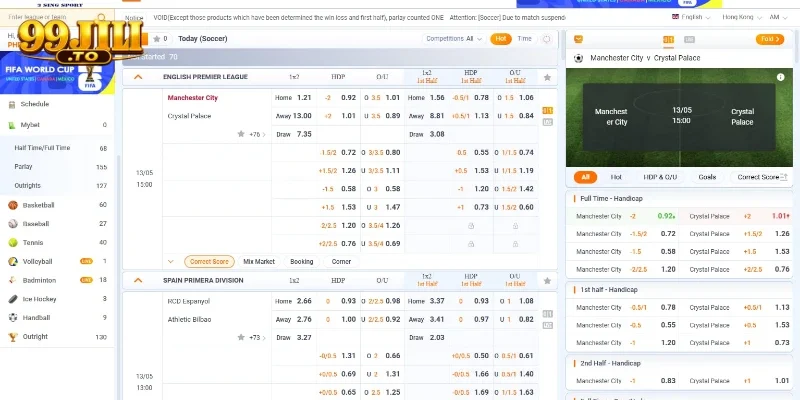
Task: Click Athletic Bilbao away odds 2.76
Action: [x=304, y=319]
